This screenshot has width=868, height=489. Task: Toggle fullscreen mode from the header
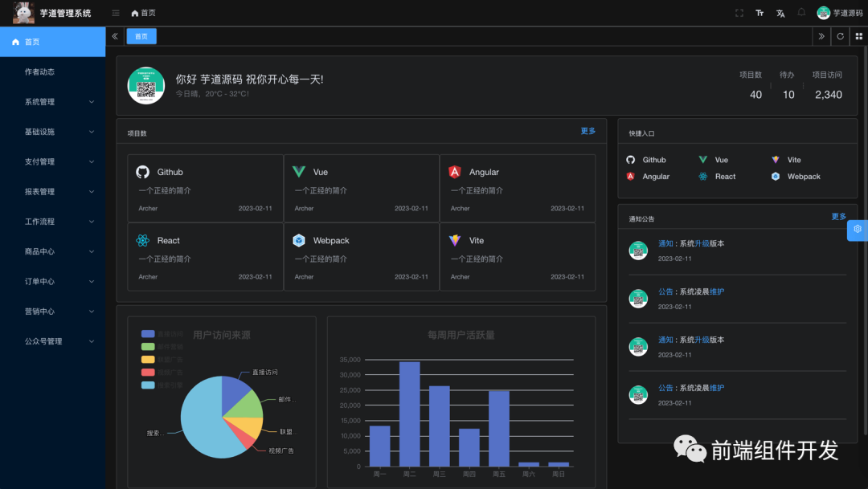click(739, 13)
